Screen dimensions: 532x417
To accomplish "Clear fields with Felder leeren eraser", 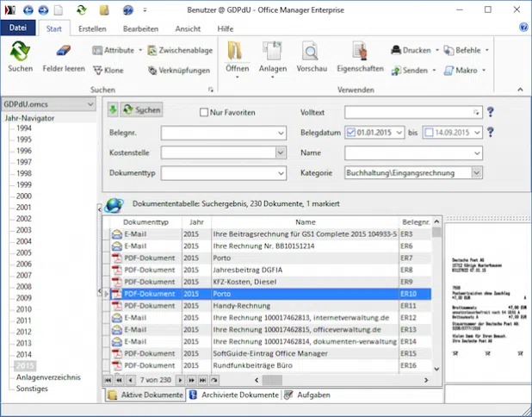I will click(64, 51).
